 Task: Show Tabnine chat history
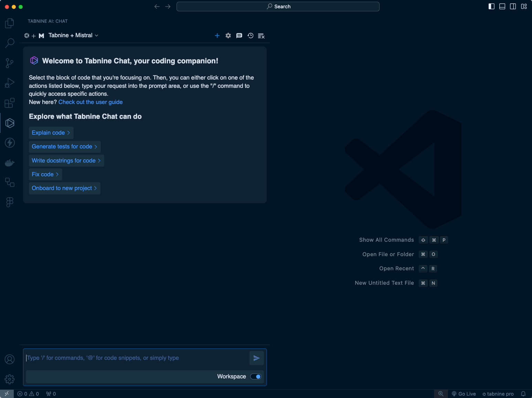coord(251,35)
